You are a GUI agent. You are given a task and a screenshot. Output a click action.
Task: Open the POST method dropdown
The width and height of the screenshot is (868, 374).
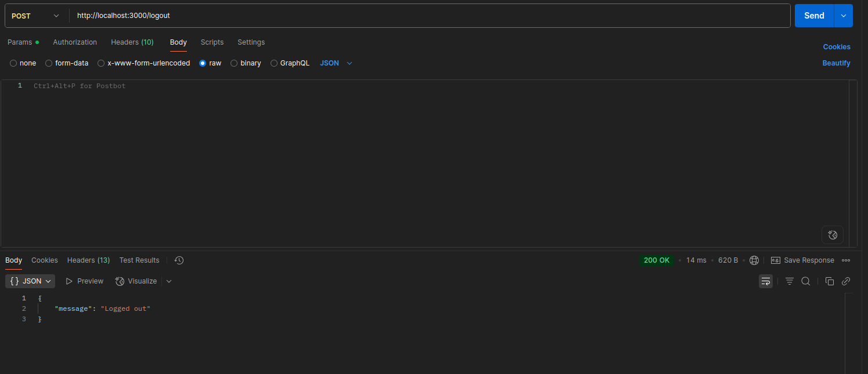[x=36, y=16]
